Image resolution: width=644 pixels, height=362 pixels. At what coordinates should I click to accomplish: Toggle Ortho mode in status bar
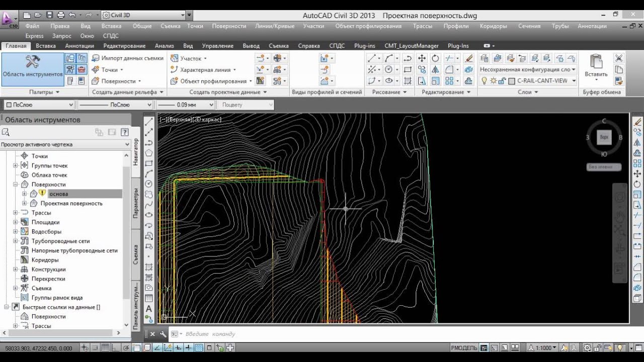[x=115, y=348]
